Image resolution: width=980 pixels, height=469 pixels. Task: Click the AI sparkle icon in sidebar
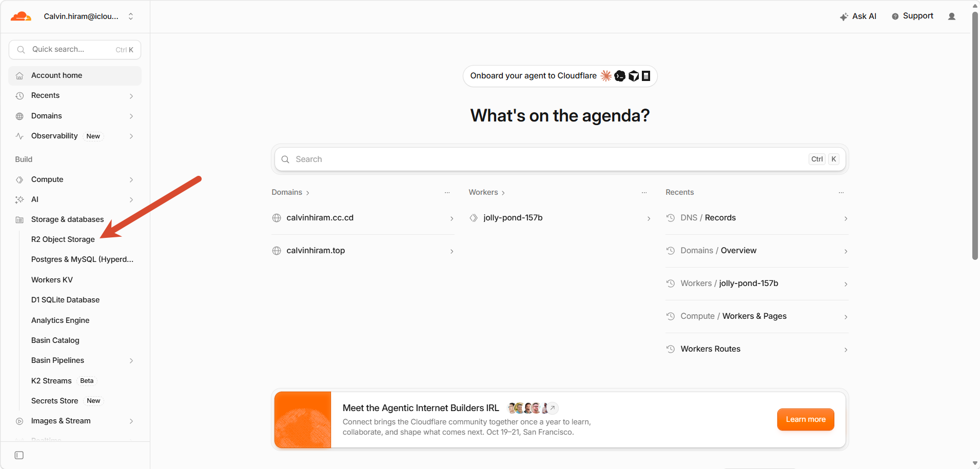(x=19, y=199)
